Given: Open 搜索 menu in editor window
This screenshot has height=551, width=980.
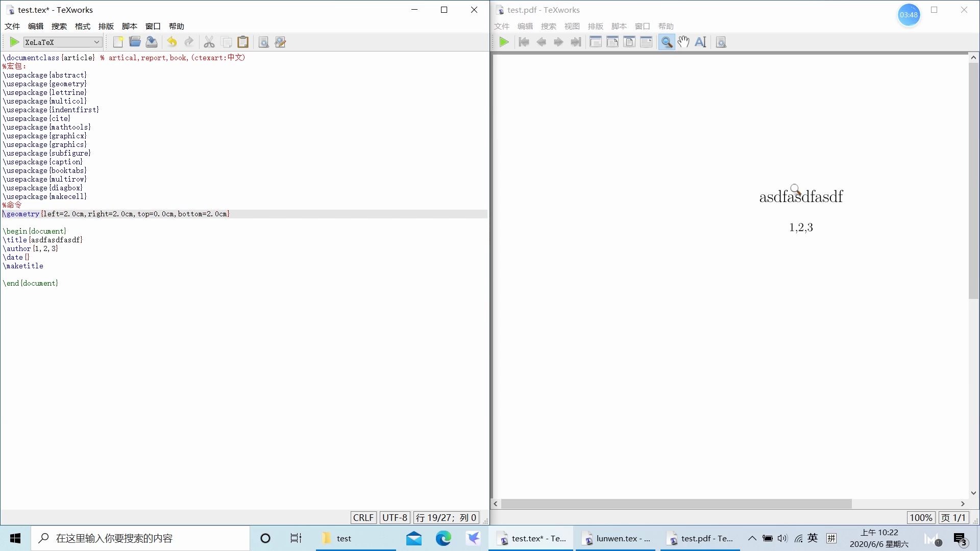Looking at the screenshot, I should (59, 26).
